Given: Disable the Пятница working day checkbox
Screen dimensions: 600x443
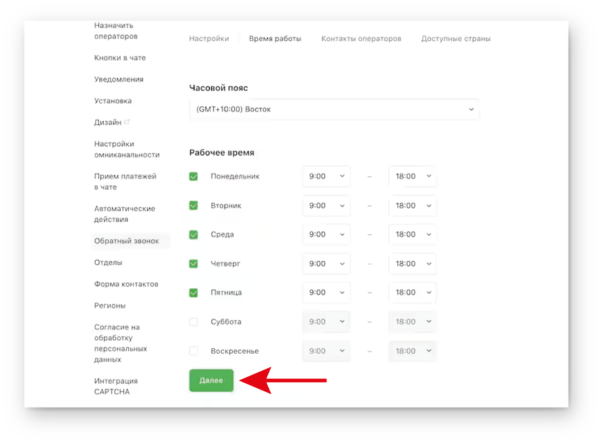Looking at the screenshot, I should tap(194, 293).
